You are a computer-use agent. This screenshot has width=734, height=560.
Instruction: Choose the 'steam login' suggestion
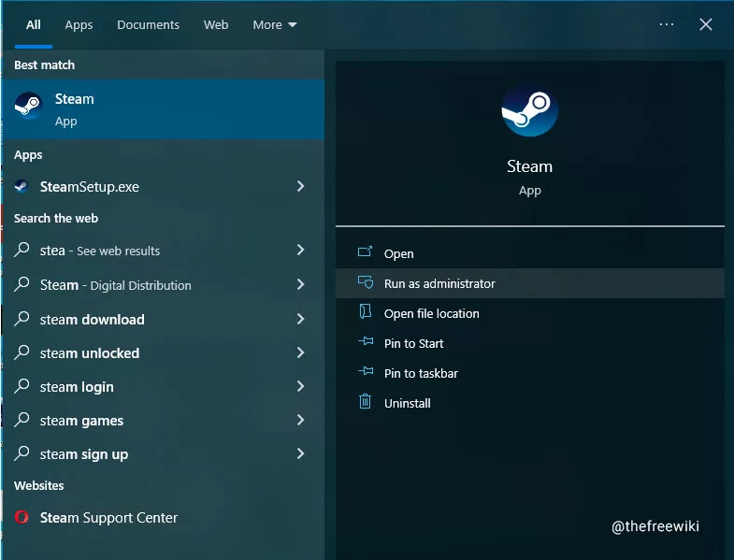77,387
